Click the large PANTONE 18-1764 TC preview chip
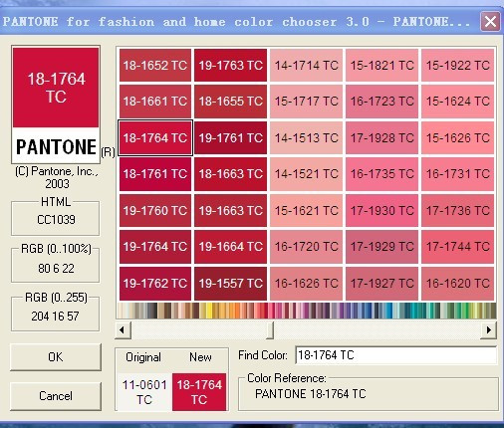 click(x=56, y=105)
